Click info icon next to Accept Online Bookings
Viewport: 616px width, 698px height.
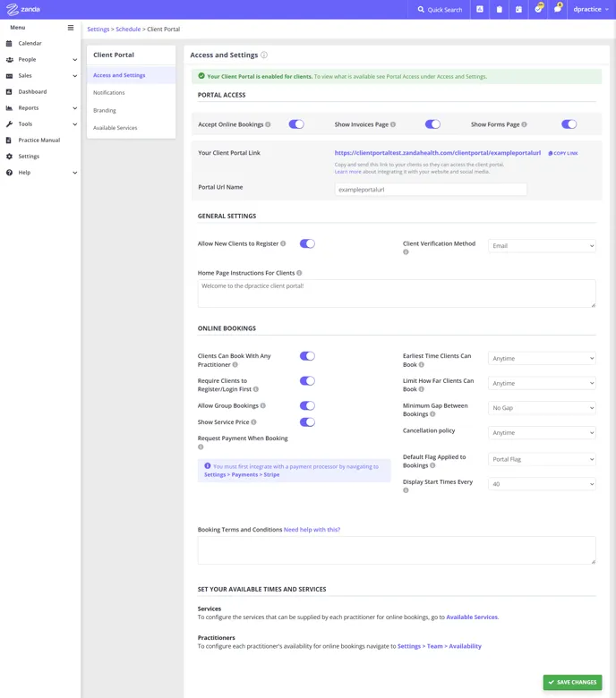268,124
